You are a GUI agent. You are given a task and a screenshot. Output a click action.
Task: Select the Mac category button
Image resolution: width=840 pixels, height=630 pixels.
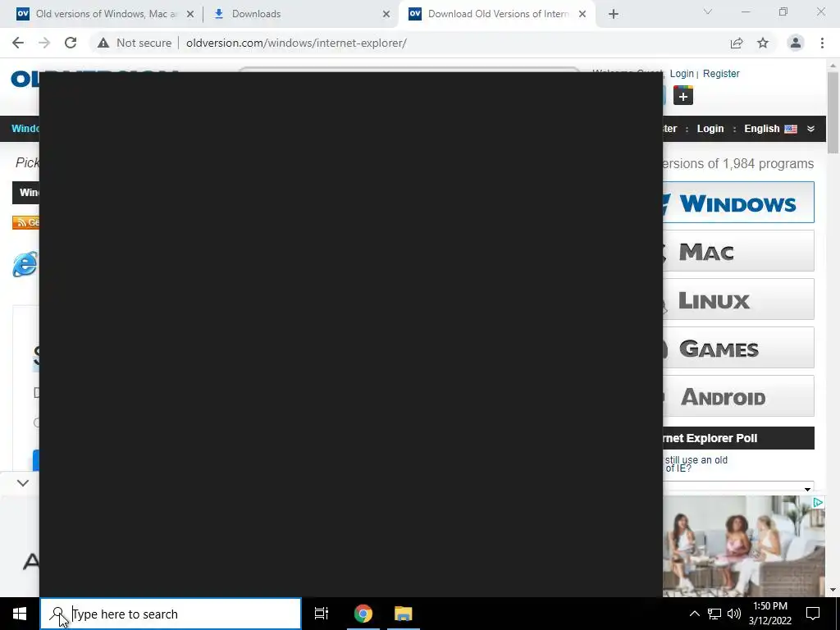click(739, 251)
